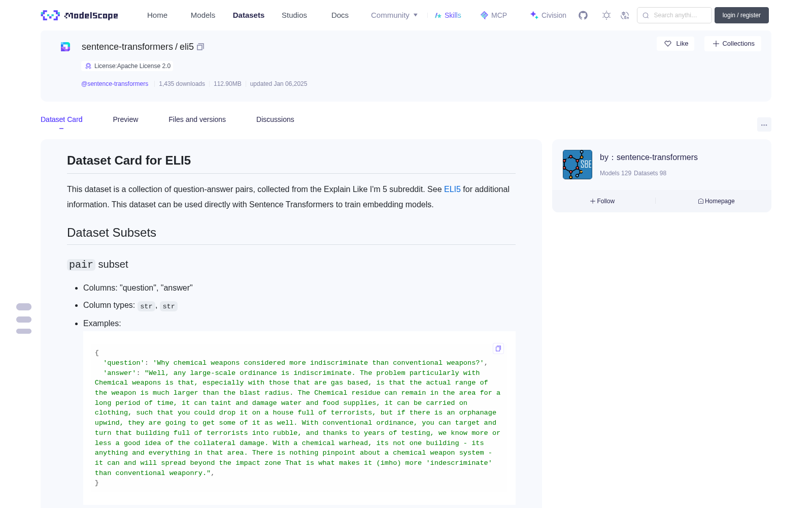Toggle the light/dark theme sun icon
The width and height of the screenshot is (812, 508).
[x=606, y=15]
